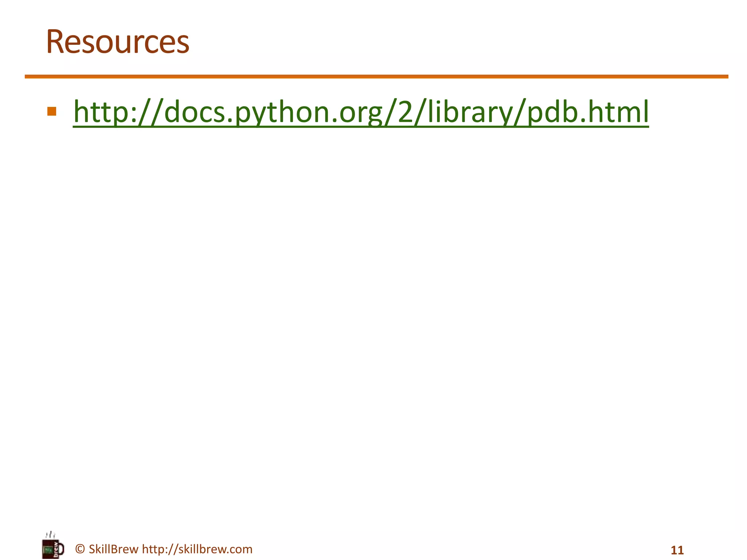Click the '.com' ending of footer URL
747x560 pixels.
pos(239,549)
